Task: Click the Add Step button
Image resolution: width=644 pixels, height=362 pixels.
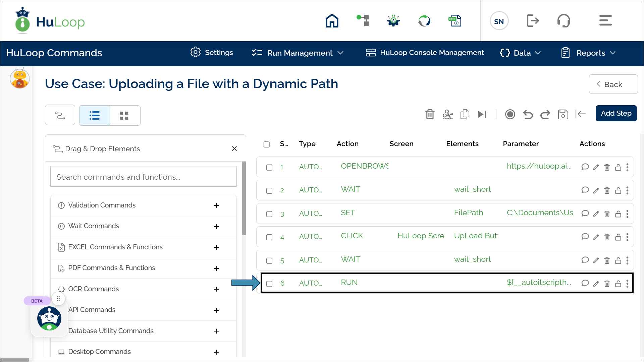Action: pos(616,113)
